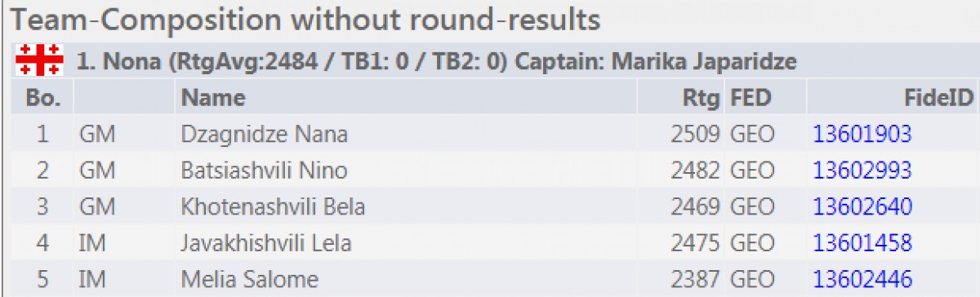
Task: Open FIDE ID link 13601903
Action: click(862, 134)
